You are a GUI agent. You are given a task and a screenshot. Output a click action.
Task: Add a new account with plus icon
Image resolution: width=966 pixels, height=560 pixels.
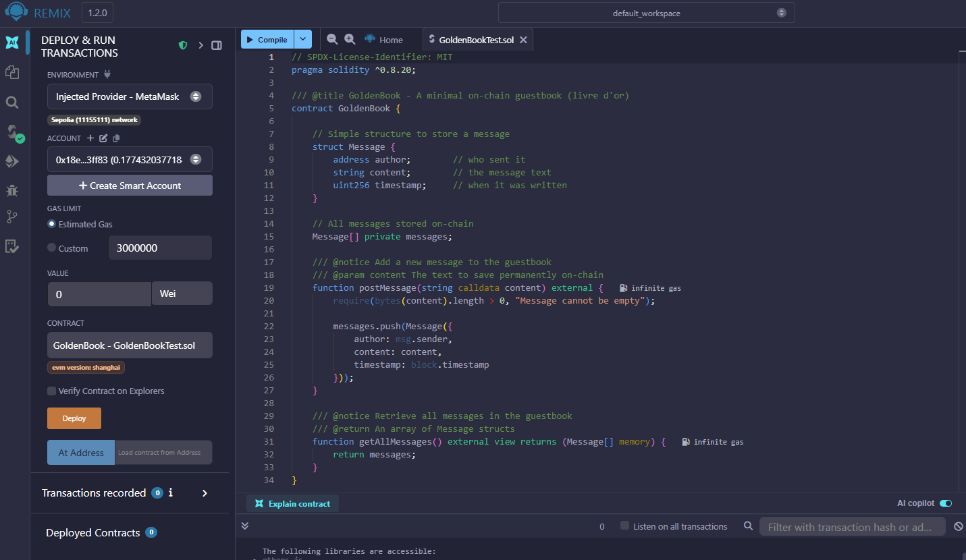click(90, 138)
